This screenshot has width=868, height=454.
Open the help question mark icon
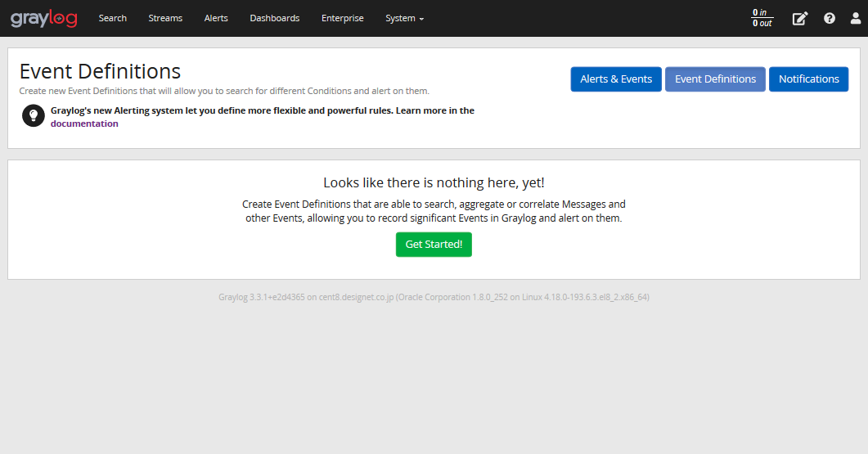point(830,18)
